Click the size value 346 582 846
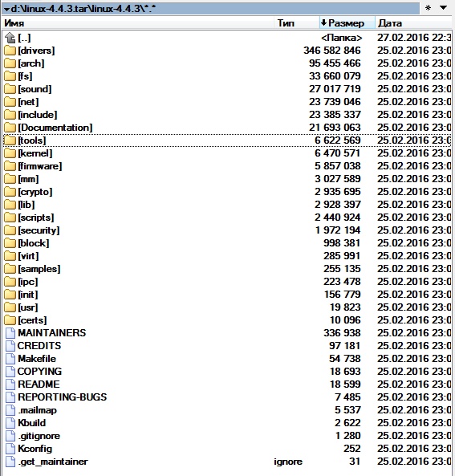 coord(332,51)
